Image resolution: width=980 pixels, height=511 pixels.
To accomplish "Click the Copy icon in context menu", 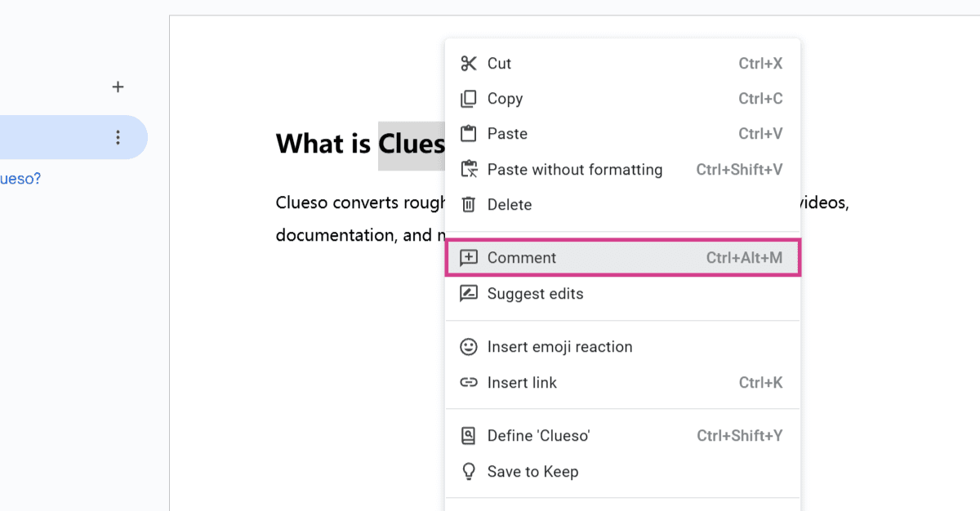I will [x=468, y=99].
